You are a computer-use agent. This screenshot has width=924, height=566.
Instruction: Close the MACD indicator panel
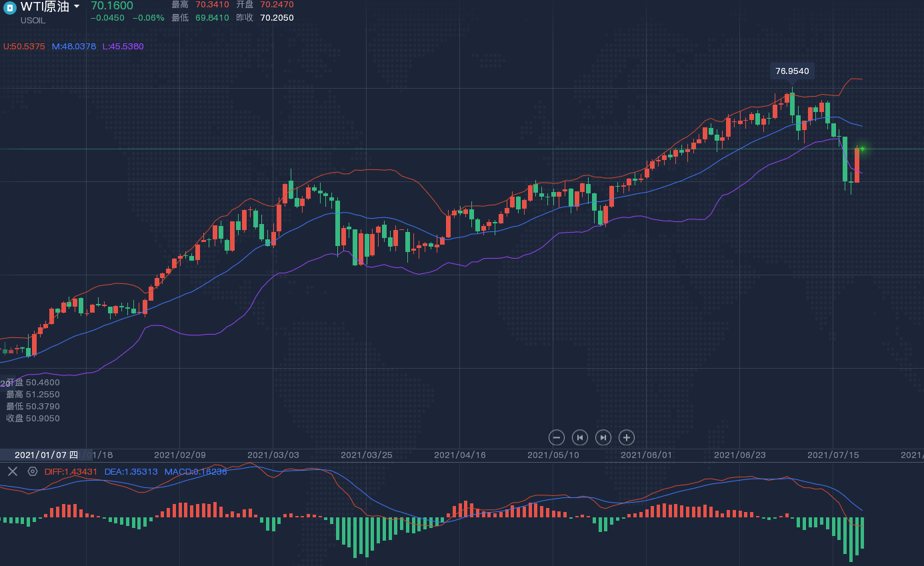point(12,471)
